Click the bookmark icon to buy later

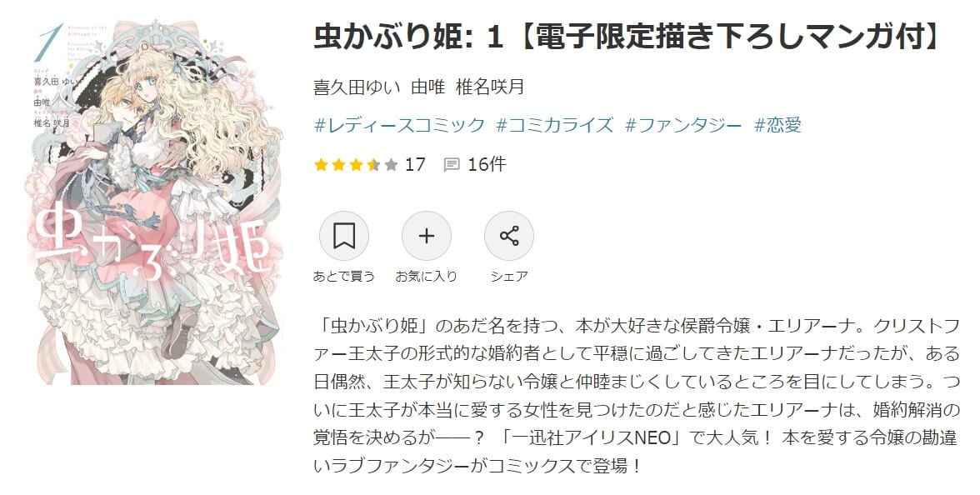pyautogui.click(x=343, y=236)
